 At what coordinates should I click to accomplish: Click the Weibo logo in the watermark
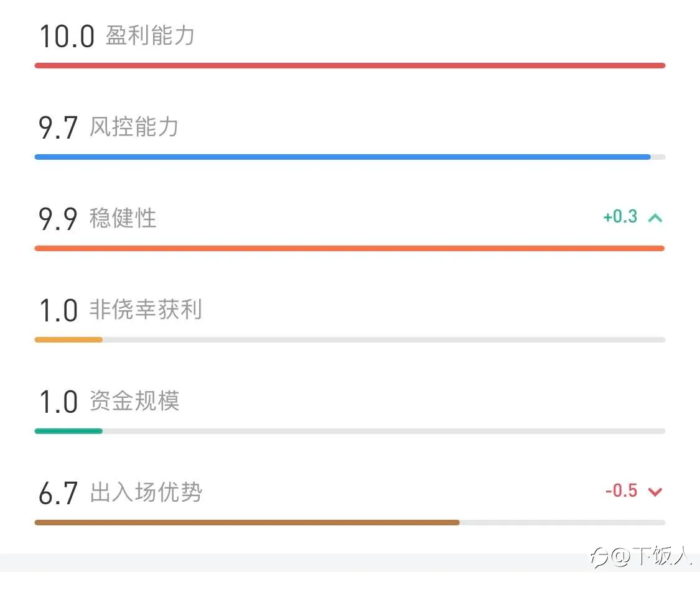[600, 558]
